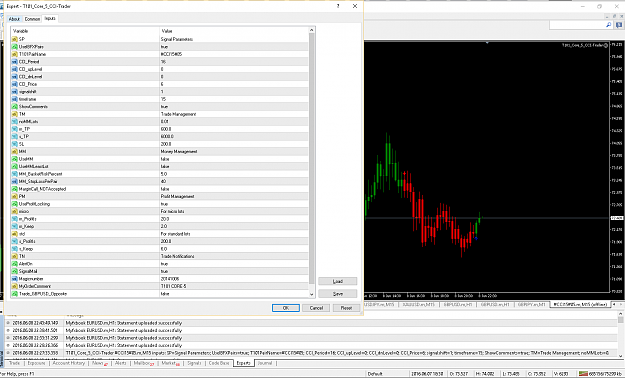Click the icon beside m_Keep variable
The height and width of the screenshot is (378, 625).
[15, 226]
